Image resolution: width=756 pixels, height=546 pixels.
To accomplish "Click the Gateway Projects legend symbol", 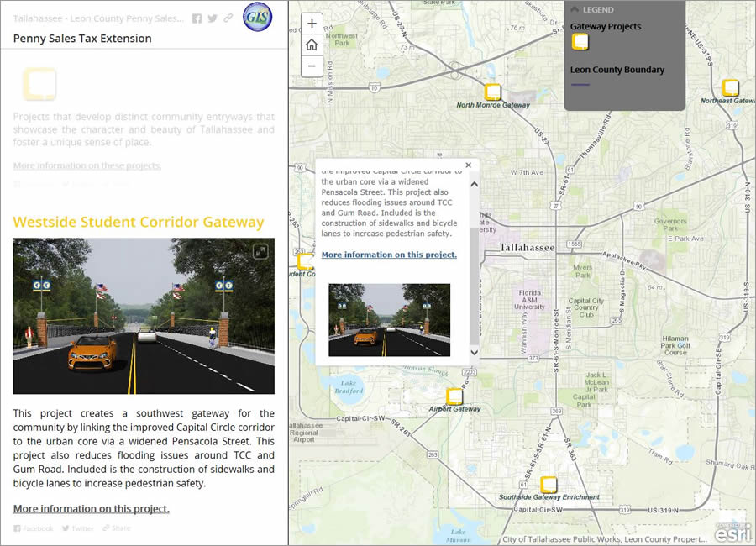I will [580, 42].
